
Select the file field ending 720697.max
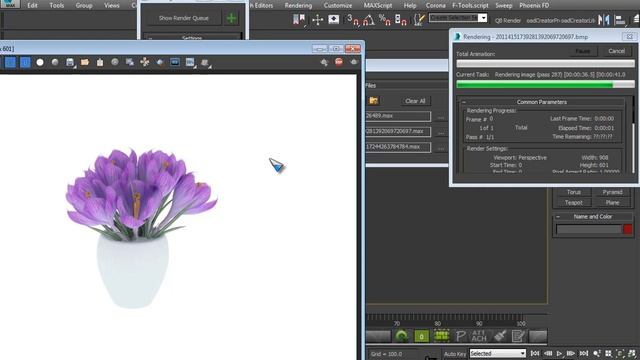click(x=398, y=131)
